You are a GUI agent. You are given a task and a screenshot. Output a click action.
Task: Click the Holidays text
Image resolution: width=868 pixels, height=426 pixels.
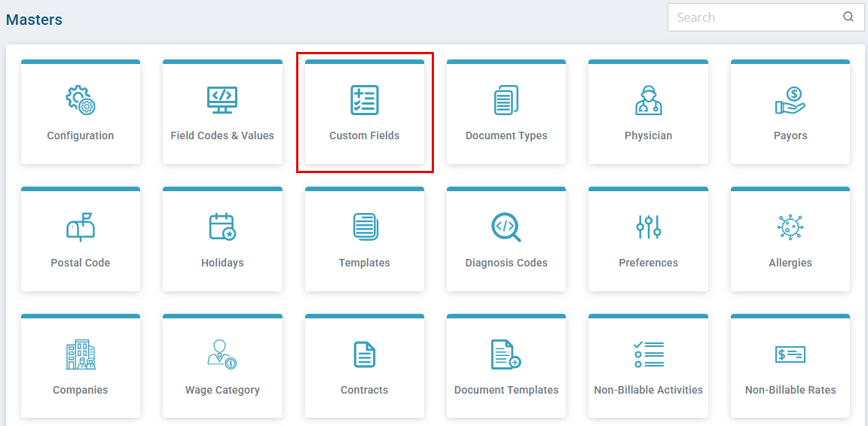(222, 263)
